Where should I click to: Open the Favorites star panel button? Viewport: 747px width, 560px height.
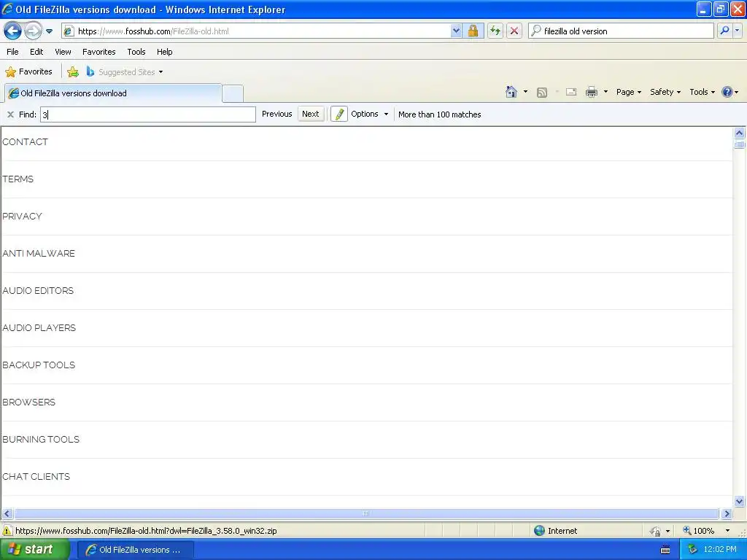click(x=28, y=72)
